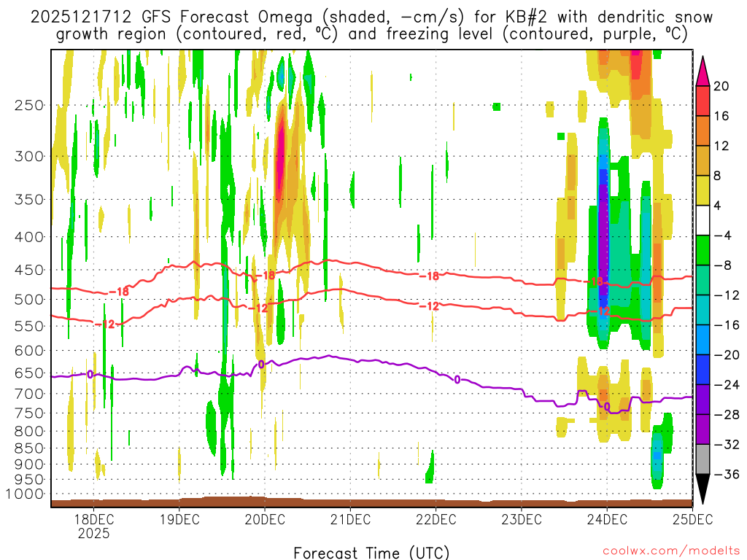This screenshot has height=560, width=747.
Task: Click the 2025 year label under 18DEC
Action: [x=93, y=533]
